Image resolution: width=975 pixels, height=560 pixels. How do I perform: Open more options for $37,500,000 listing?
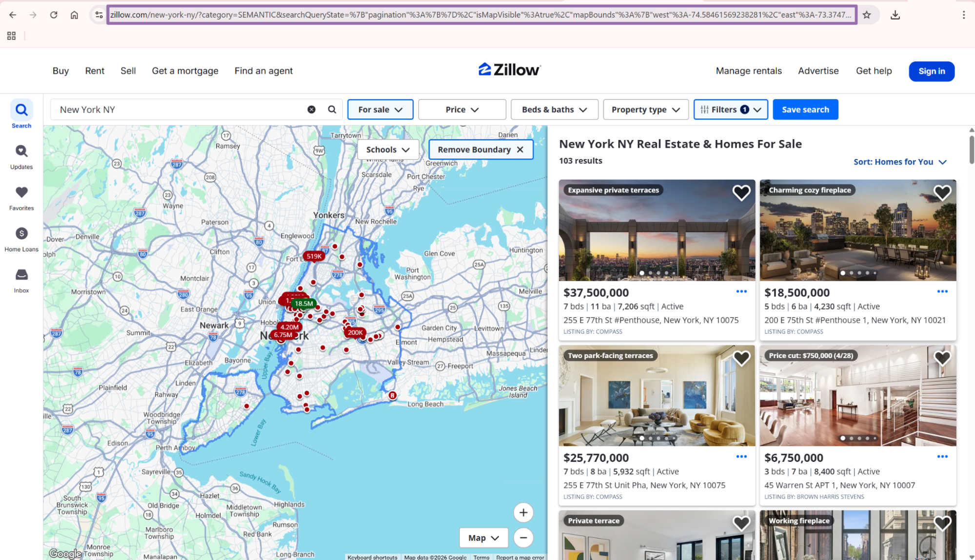pos(741,292)
